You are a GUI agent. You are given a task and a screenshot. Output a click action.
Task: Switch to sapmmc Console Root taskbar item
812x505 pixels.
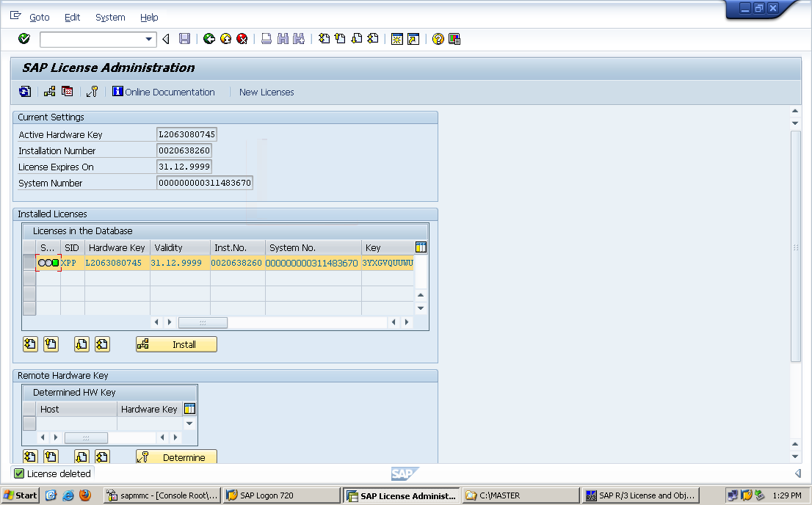(162, 495)
